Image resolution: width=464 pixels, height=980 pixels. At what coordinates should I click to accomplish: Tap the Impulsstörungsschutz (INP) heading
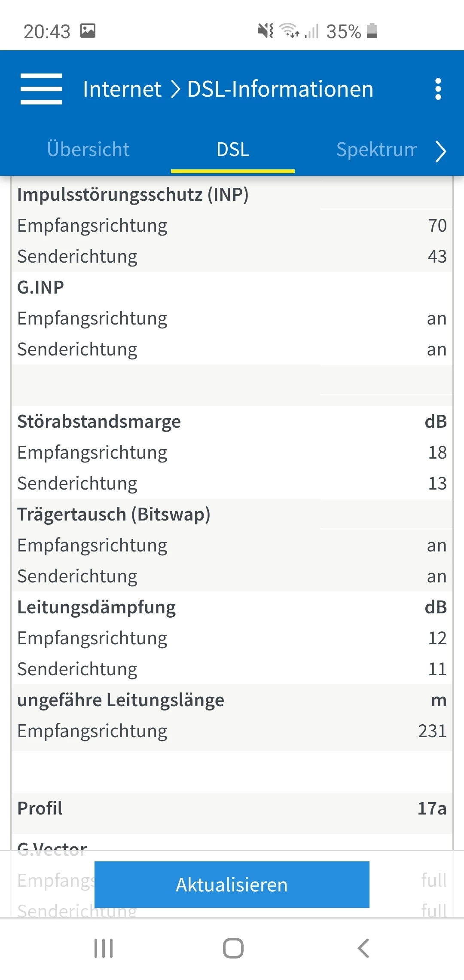tap(133, 195)
